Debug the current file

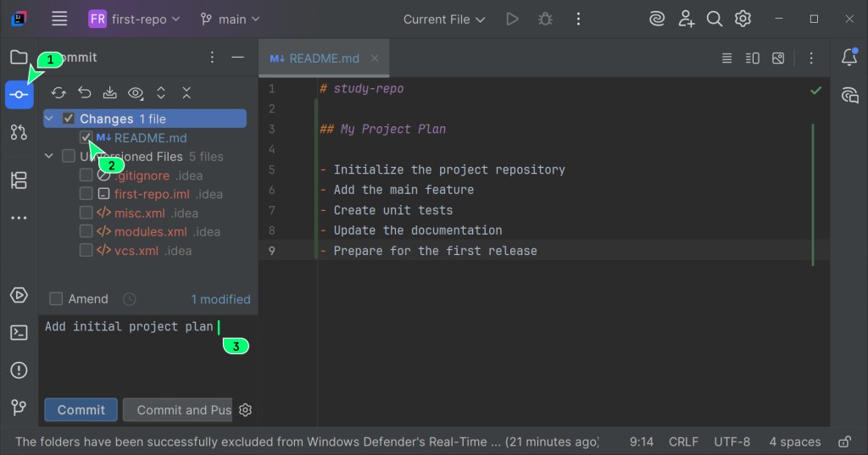point(545,19)
